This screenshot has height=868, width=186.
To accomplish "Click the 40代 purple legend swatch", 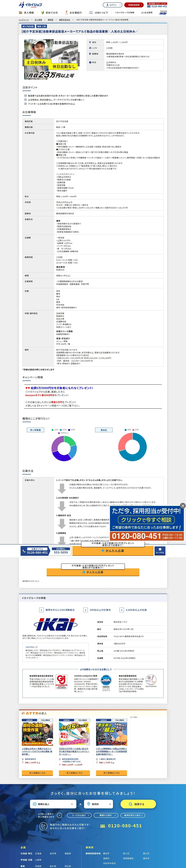I will click(69, 430).
